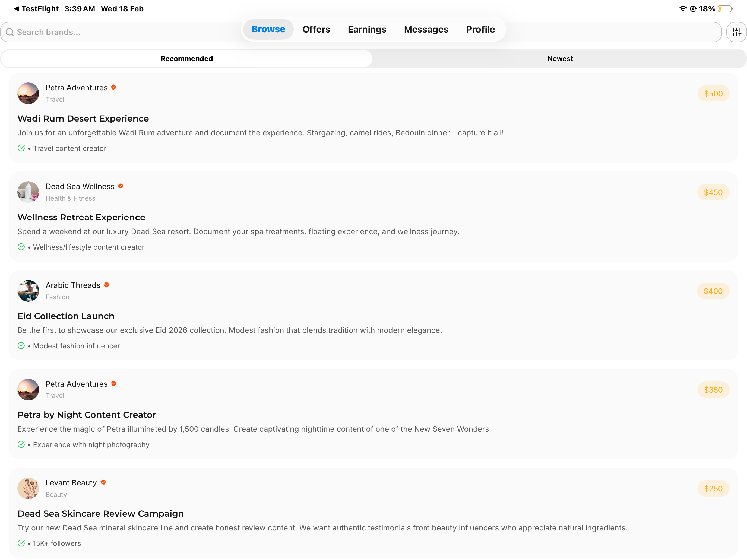Tap the $250 price badge
The image size is (747, 560).
[x=713, y=488]
